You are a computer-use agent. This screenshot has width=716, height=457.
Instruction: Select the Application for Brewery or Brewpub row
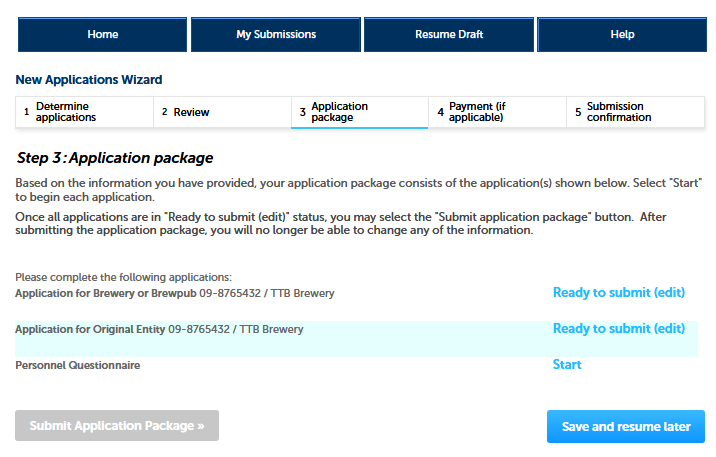click(x=175, y=294)
